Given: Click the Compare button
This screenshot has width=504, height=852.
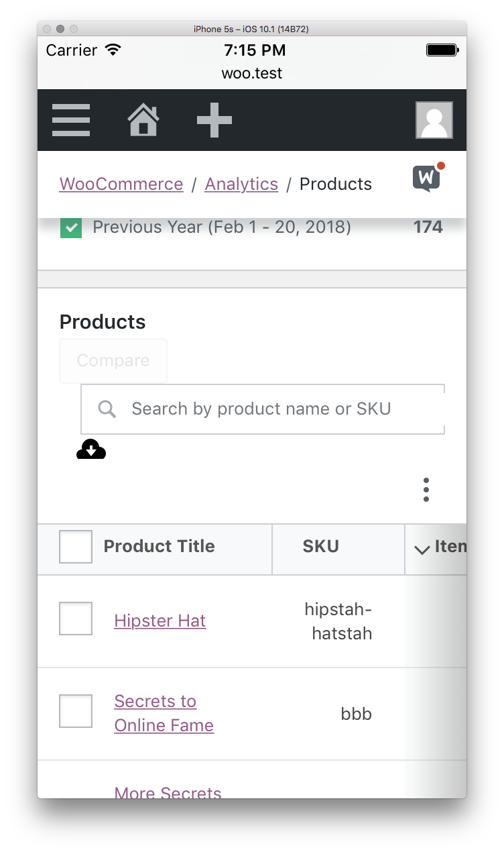Looking at the screenshot, I should pyautogui.click(x=113, y=360).
